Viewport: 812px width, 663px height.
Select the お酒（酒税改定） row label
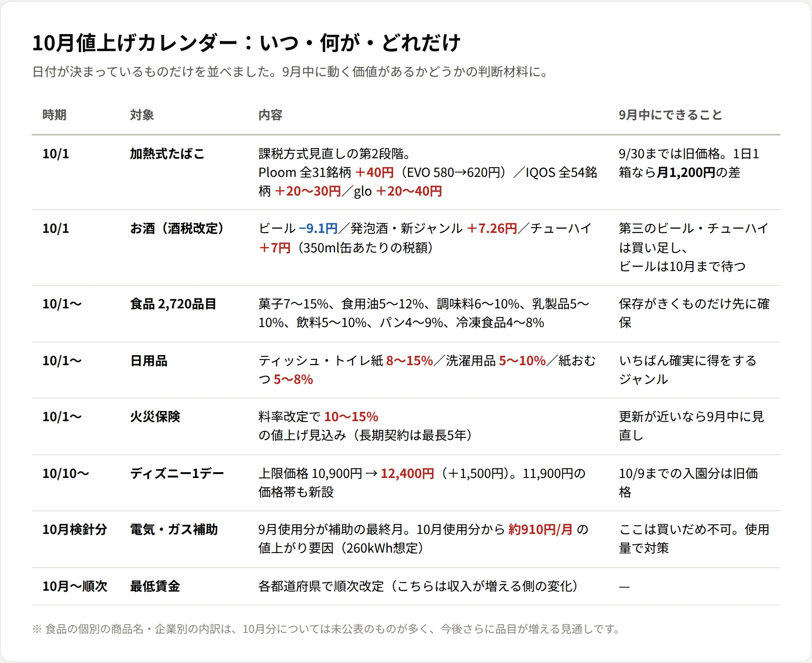(177, 228)
